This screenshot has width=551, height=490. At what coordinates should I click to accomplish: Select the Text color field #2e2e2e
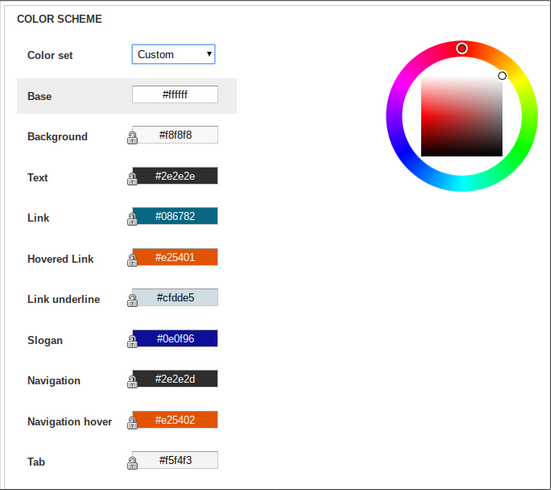point(175,175)
